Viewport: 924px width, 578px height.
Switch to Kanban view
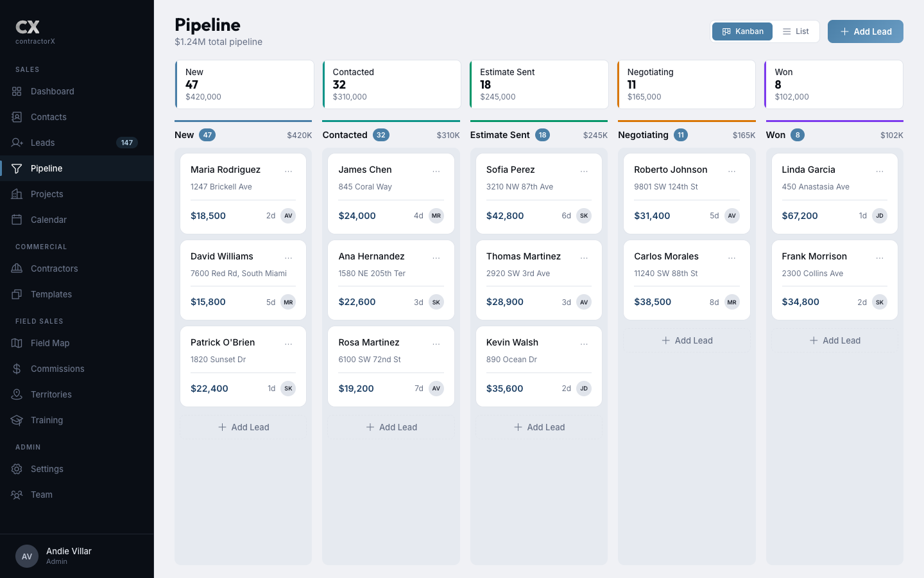pyautogui.click(x=742, y=31)
